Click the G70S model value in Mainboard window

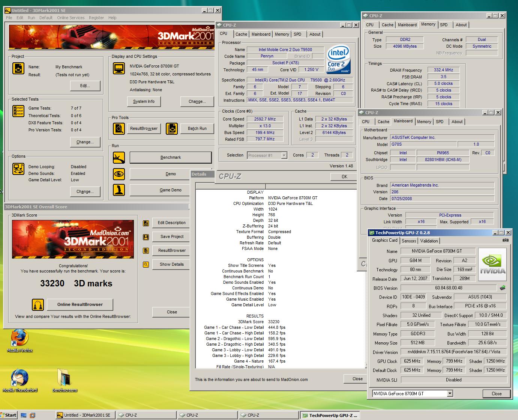tap(424, 144)
